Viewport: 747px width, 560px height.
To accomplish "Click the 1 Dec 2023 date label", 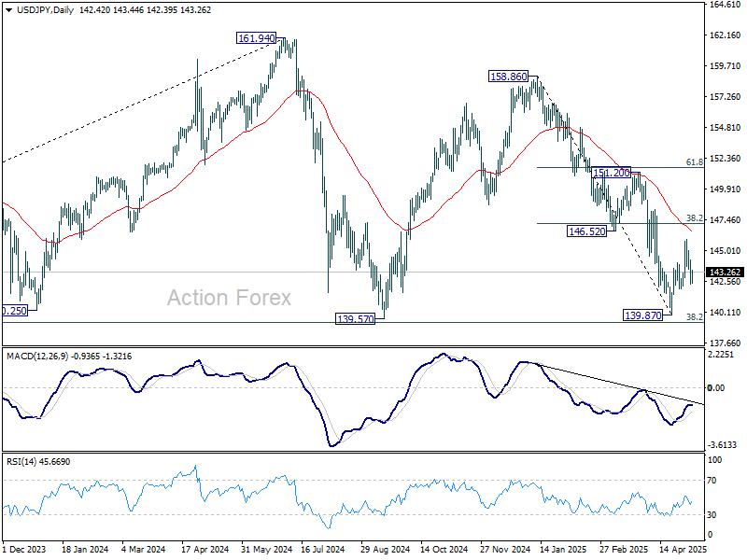I will [26, 551].
